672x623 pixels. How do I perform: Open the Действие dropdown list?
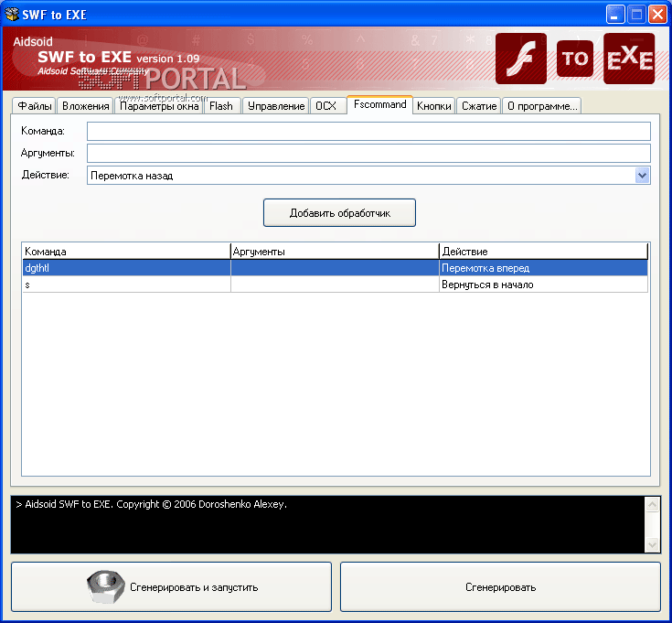coord(642,176)
